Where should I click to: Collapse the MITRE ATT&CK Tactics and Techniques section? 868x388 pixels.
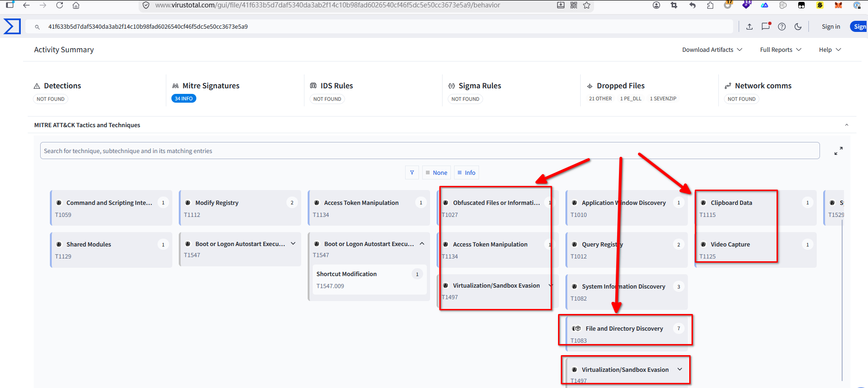(x=847, y=125)
